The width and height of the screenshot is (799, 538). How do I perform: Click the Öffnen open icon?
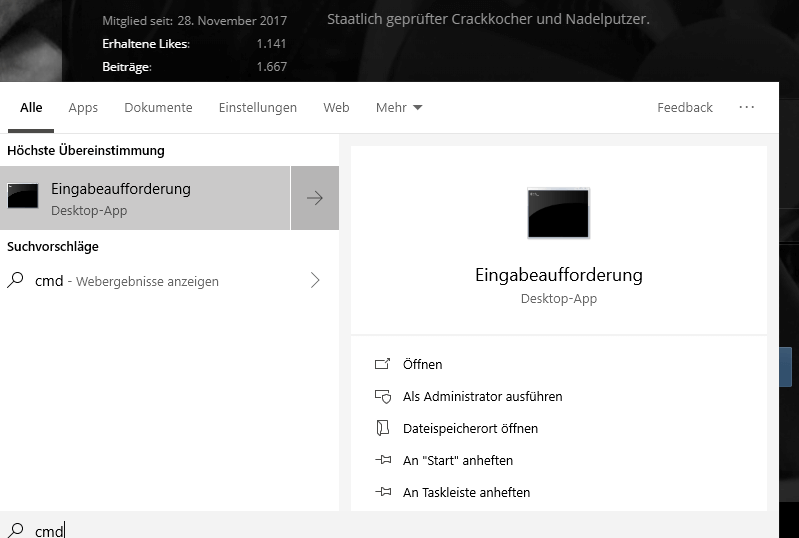pos(382,364)
